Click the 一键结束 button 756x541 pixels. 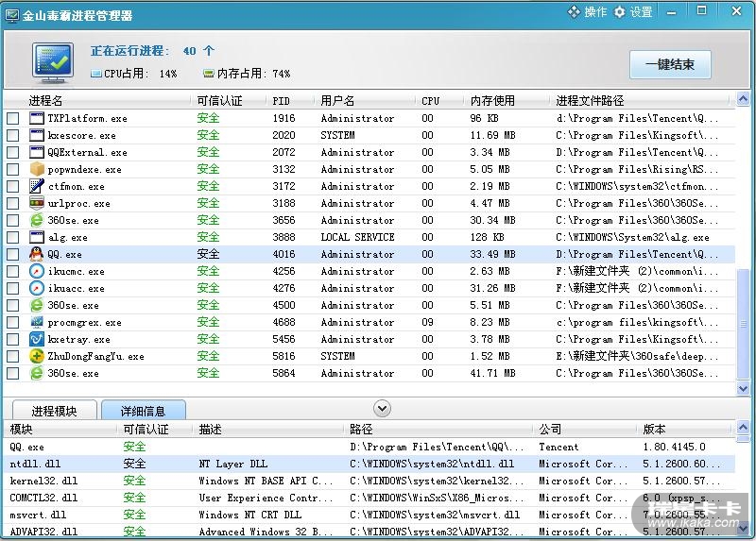[670, 64]
